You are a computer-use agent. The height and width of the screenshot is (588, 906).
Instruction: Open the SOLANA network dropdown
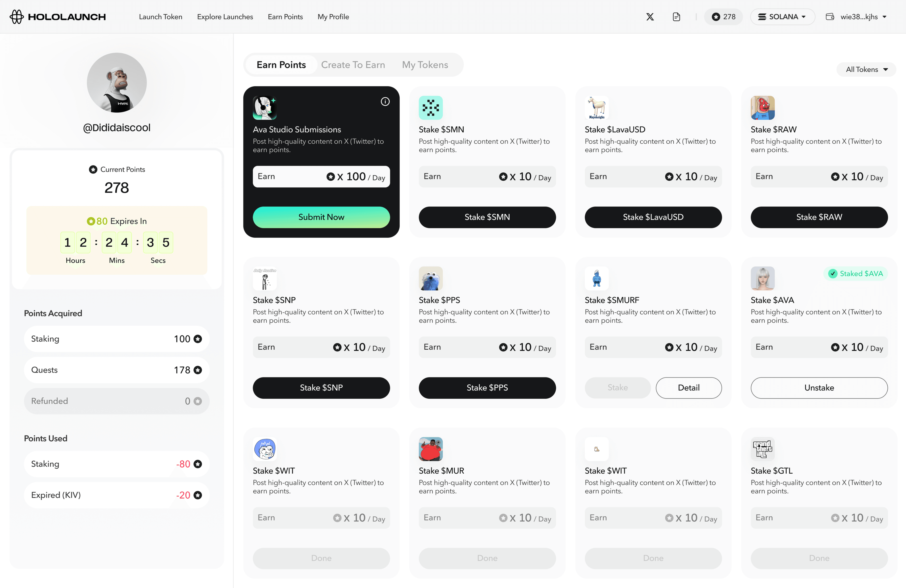(782, 17)
